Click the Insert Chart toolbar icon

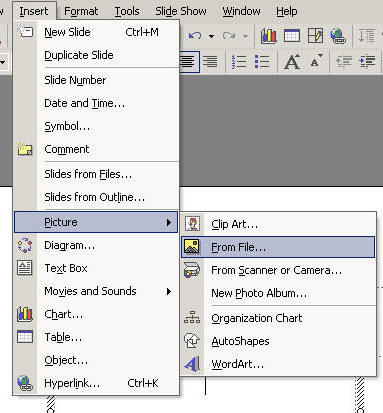pos(269,36)
